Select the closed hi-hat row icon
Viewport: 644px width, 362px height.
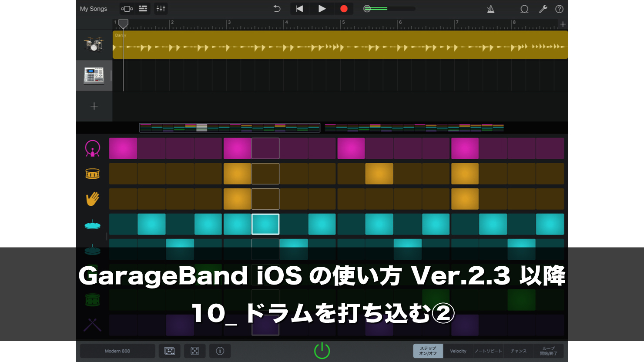point(93,225)
